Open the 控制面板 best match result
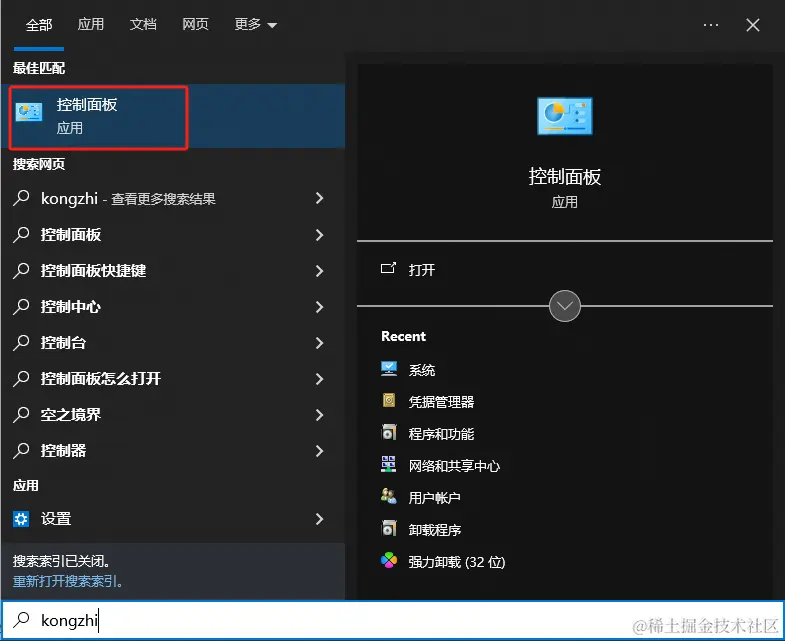The image size is (785, 641). pos(173,116)
